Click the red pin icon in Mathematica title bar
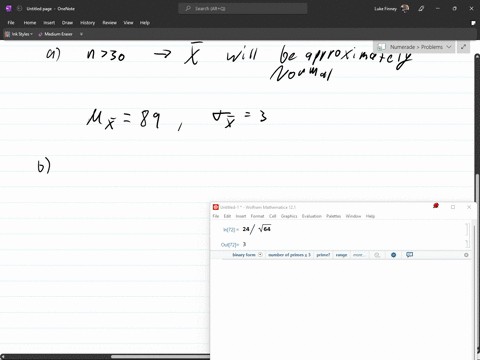This screenshot has width=480, height=360. pyautogui.click(x=436, y=206)
